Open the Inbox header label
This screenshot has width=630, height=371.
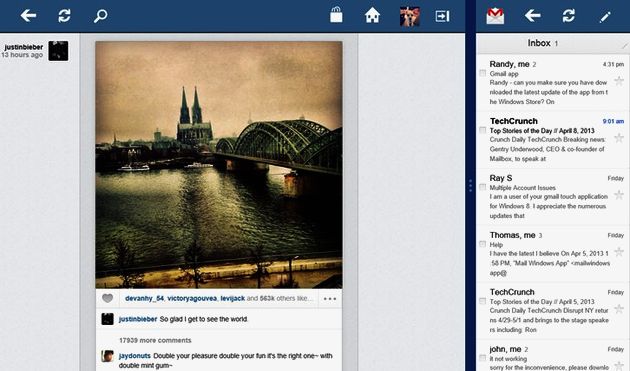[539, 43]
